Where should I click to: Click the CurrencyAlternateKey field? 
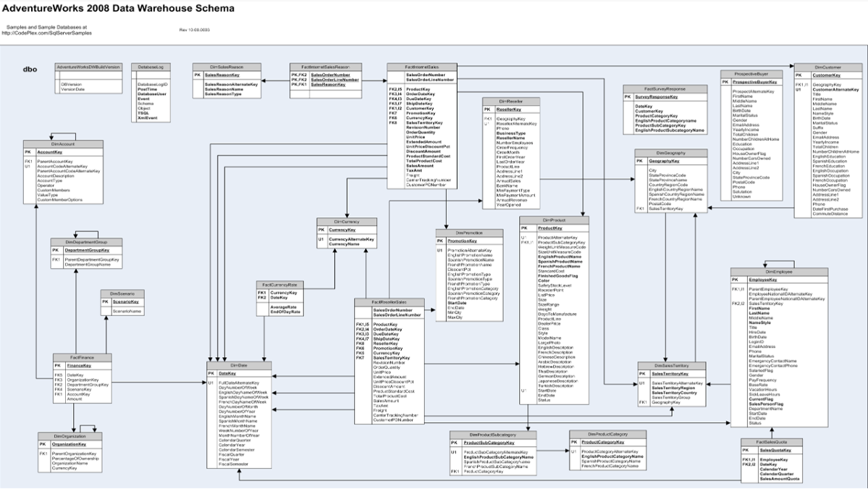tap(352, 239)
